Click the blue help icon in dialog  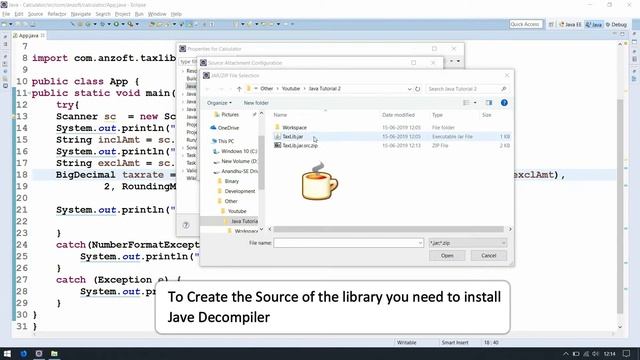pyautogui.click(x=504, y=103)
